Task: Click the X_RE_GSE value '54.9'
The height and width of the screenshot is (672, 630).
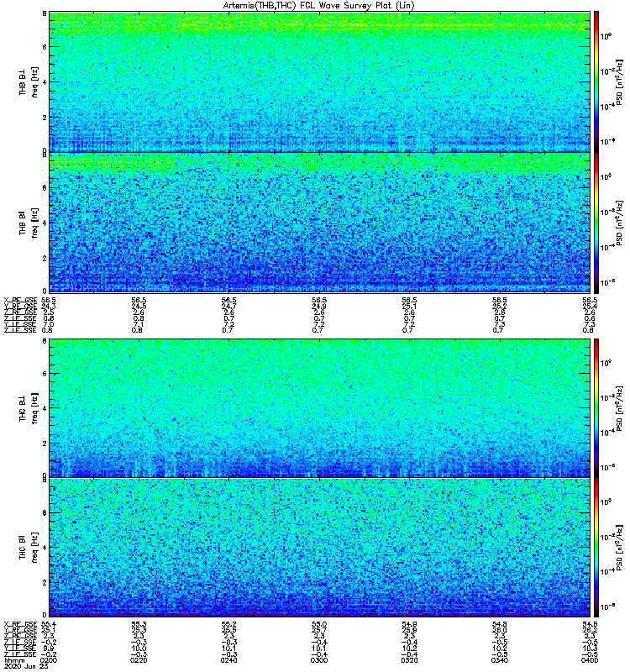Action: (x=409, y=624)
